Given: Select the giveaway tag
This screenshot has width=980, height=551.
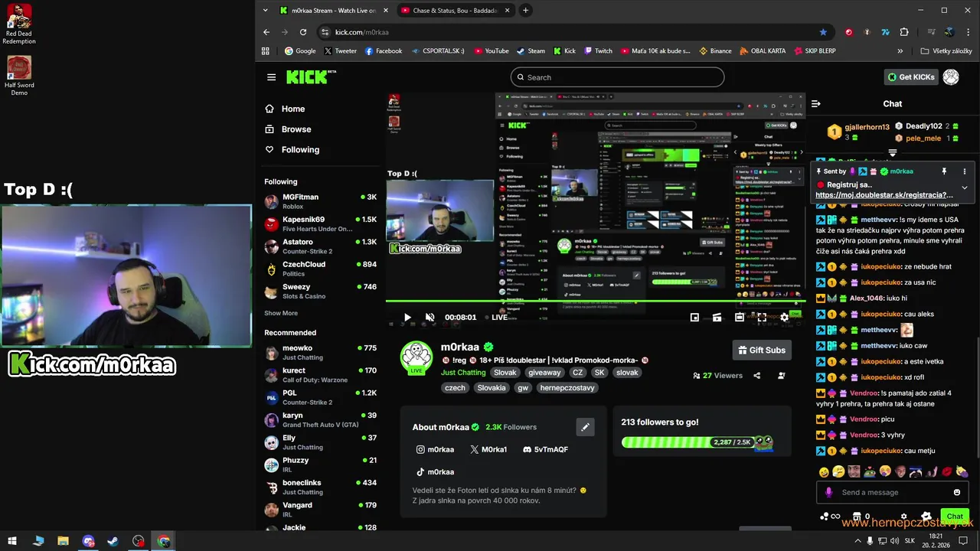Looking at the screenshot, I should pos(544,373).
